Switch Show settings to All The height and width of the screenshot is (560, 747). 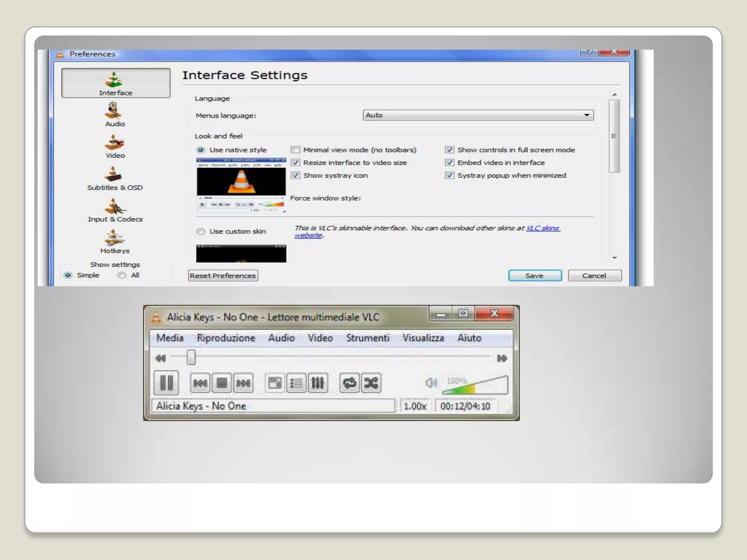tap(122, 275)
